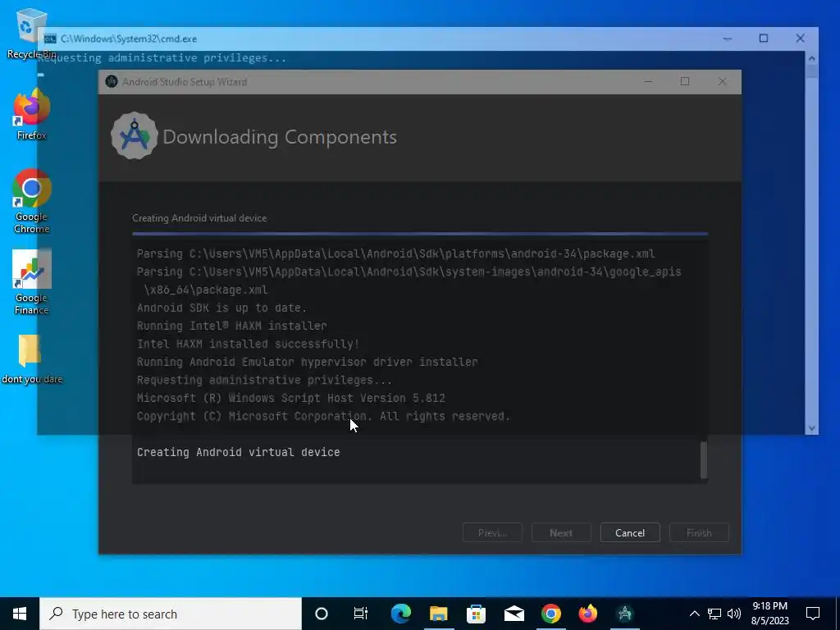Click the Cancel button in setup wizard
The height and width of the screenshot is (630, 840).
(x=630, y=532)
